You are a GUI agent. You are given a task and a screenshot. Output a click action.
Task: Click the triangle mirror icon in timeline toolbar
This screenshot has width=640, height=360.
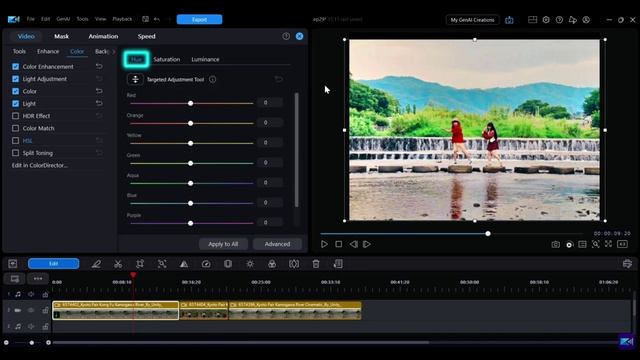[x=184, y=264]
